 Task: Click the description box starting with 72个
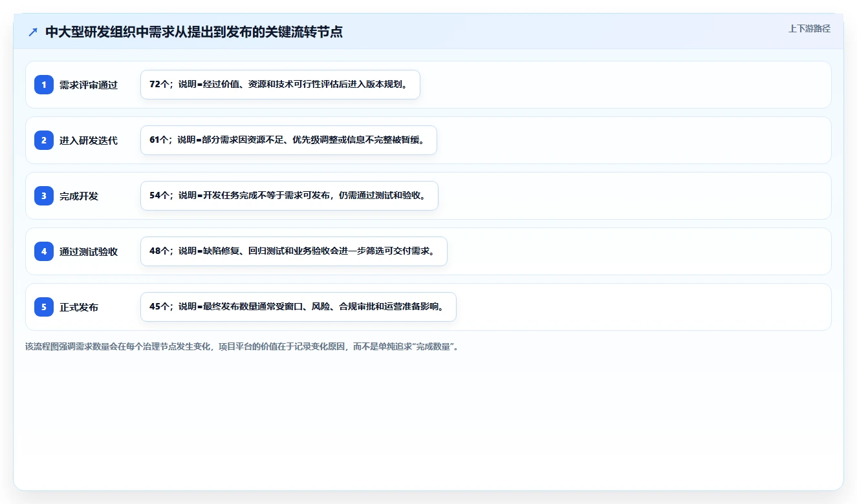point(280,85)
